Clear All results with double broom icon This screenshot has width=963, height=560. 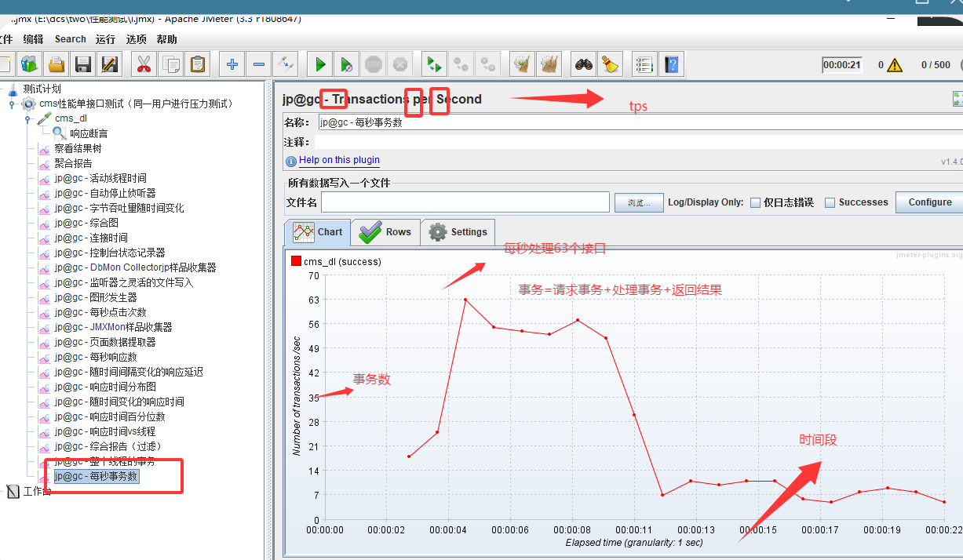[x=549, y=64]
